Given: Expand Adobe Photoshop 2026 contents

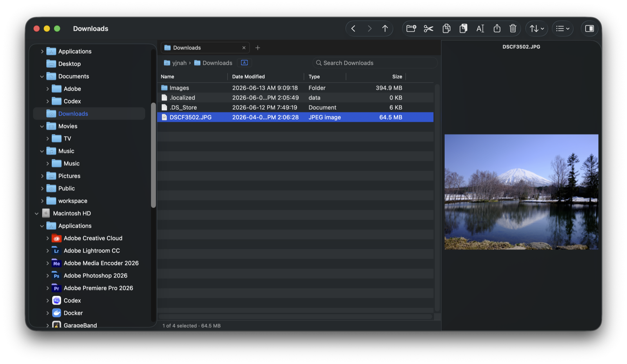Looking at the screenshot, I should tap(48, 276).
